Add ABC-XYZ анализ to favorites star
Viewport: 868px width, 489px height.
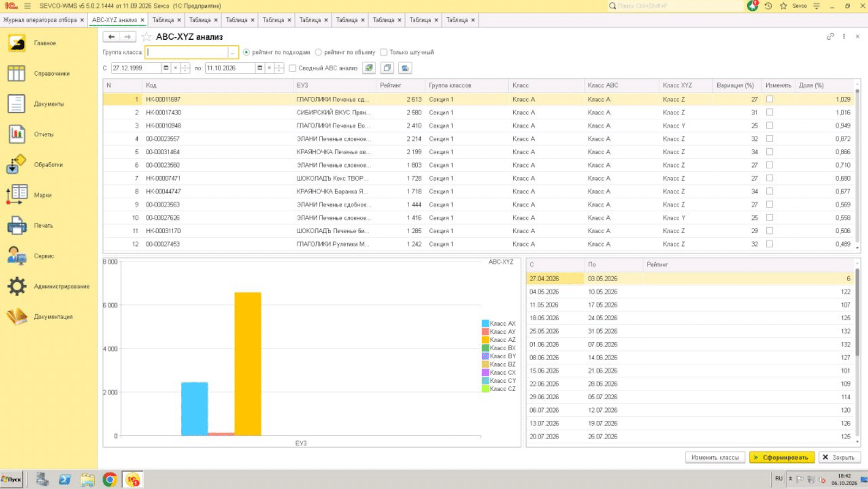pos(146,36)
